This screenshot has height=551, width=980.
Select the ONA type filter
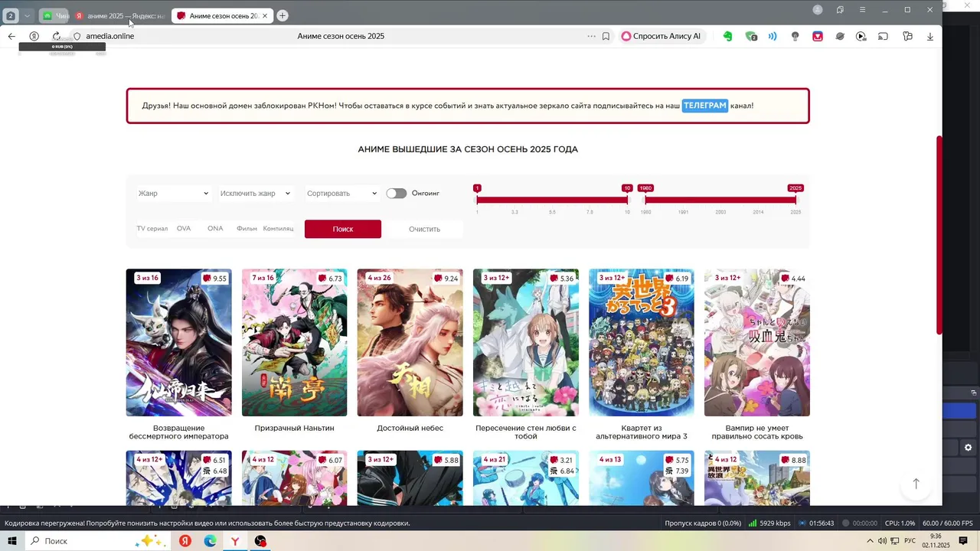coord(215,228)
